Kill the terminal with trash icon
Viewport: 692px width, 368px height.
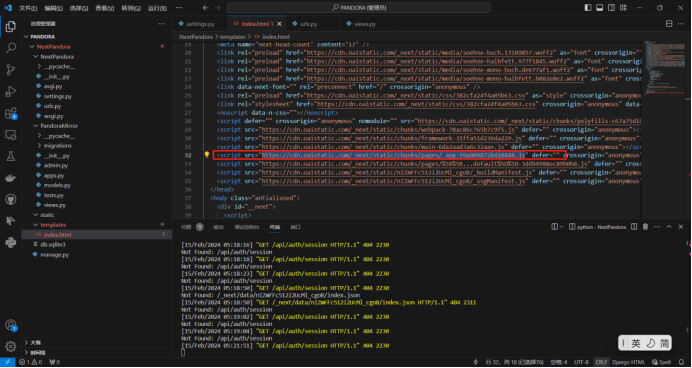point(645,227)
